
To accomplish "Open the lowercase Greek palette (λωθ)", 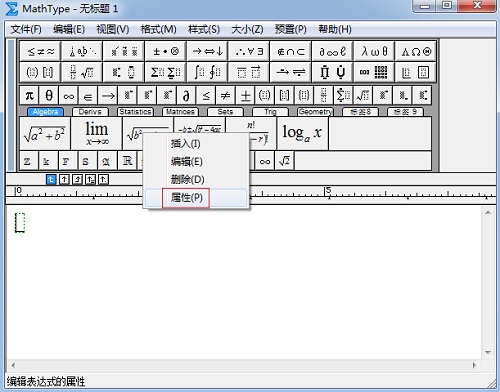I will point(374,51).
